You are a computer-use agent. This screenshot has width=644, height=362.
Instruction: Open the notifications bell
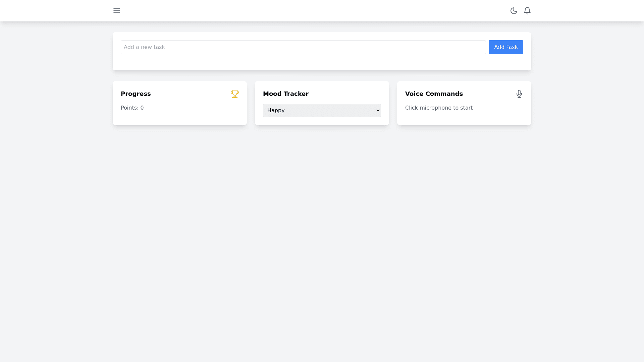pyautogui.click(x=527, y=11)
